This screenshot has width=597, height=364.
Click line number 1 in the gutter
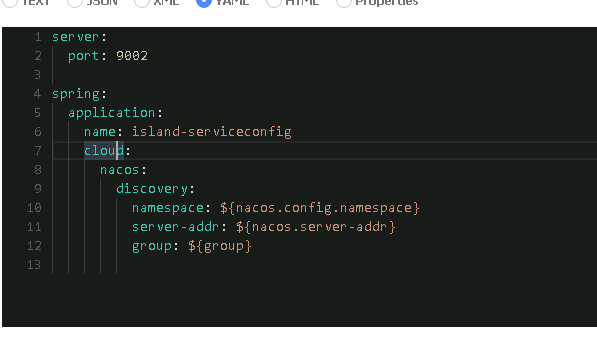38,37
